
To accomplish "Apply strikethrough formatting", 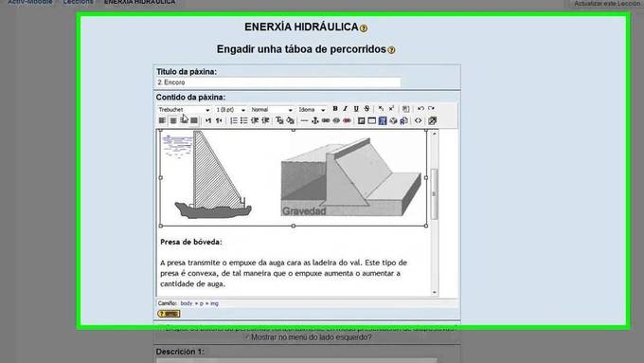I will [x=367, y=109].
